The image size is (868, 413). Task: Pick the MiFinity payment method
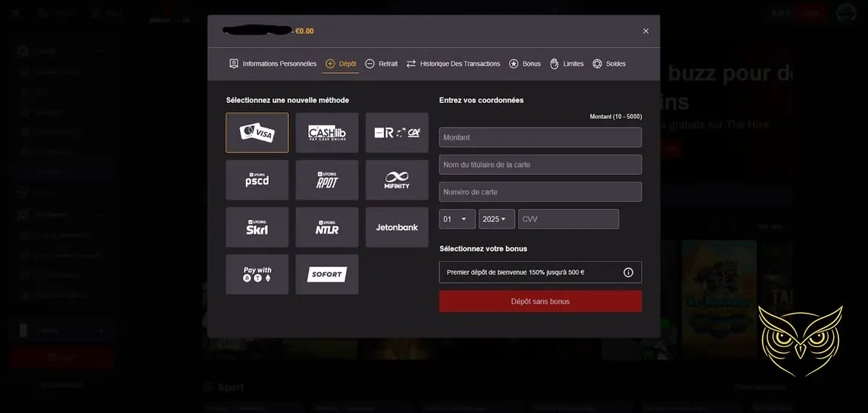pos(397,180)
